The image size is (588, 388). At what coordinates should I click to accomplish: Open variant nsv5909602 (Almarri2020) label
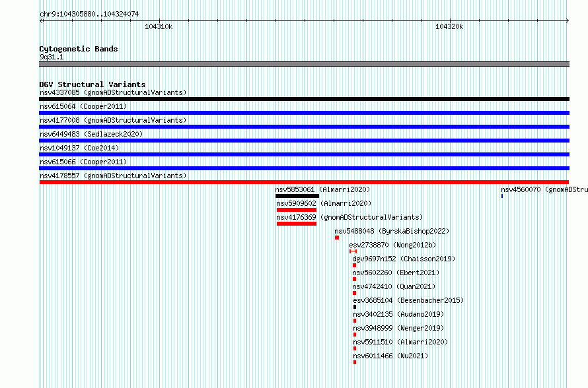pos(324,203)
